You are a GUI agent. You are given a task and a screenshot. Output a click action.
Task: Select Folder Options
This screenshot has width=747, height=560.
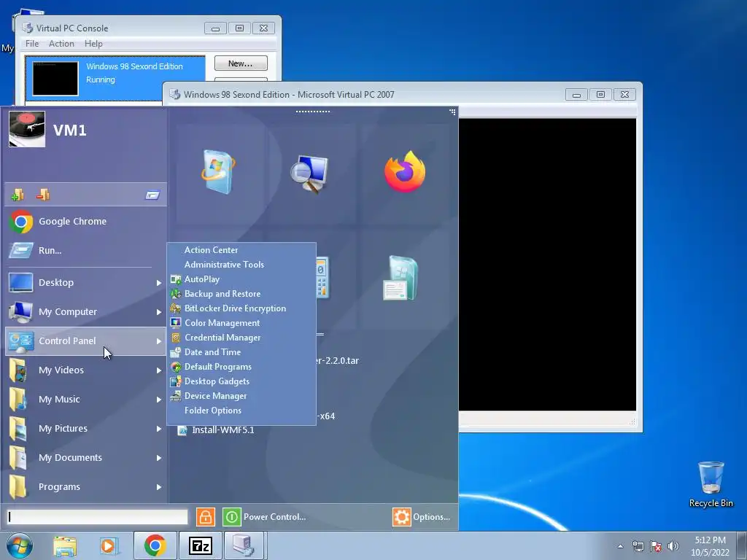point(241,411)
